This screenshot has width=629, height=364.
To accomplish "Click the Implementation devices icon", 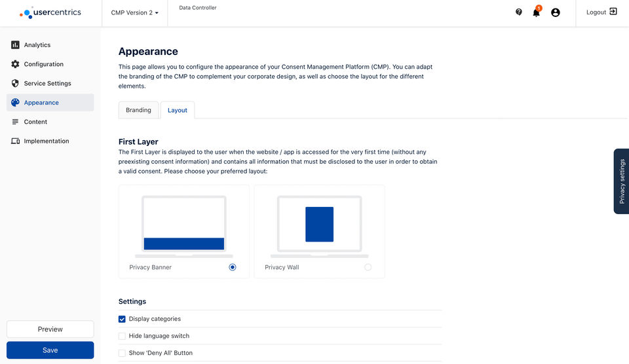I will (15, 141).
